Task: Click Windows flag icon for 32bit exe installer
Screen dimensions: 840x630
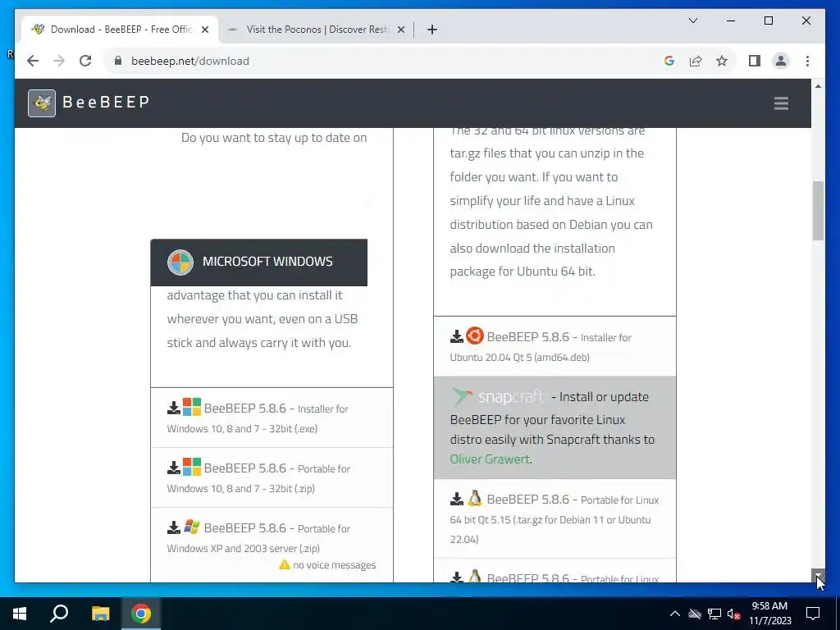Action: coord(192,407)
